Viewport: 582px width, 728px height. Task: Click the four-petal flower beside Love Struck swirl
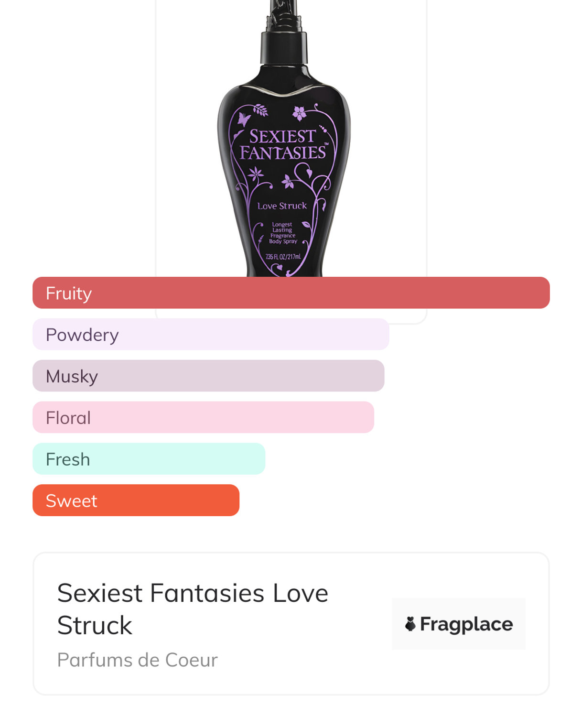coord(288,182)
